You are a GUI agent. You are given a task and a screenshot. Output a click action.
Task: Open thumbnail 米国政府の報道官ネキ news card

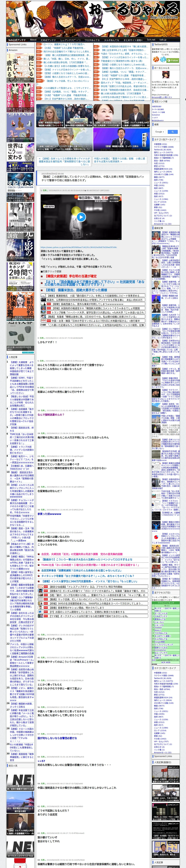tap(50, 116)
